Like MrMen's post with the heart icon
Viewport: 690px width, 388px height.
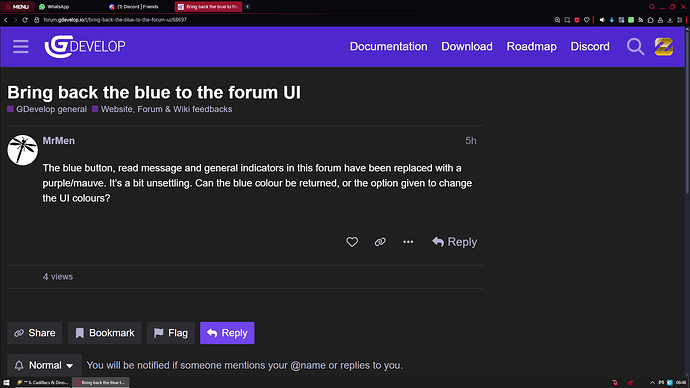(x=352, y=242)
